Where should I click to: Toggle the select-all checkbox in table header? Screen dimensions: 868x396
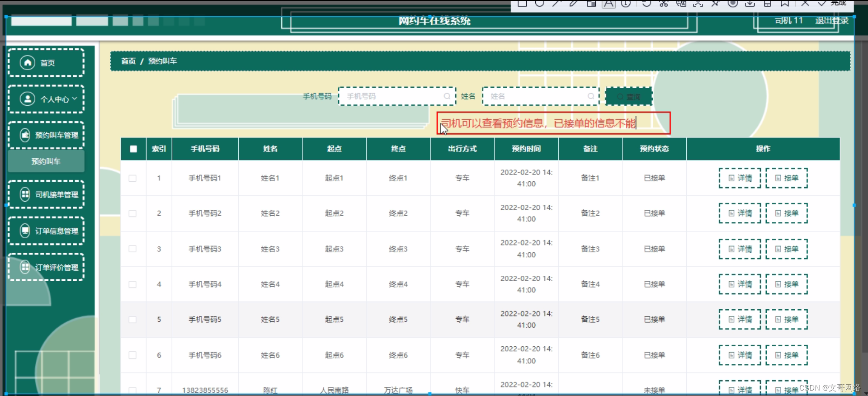coord(133,149)
